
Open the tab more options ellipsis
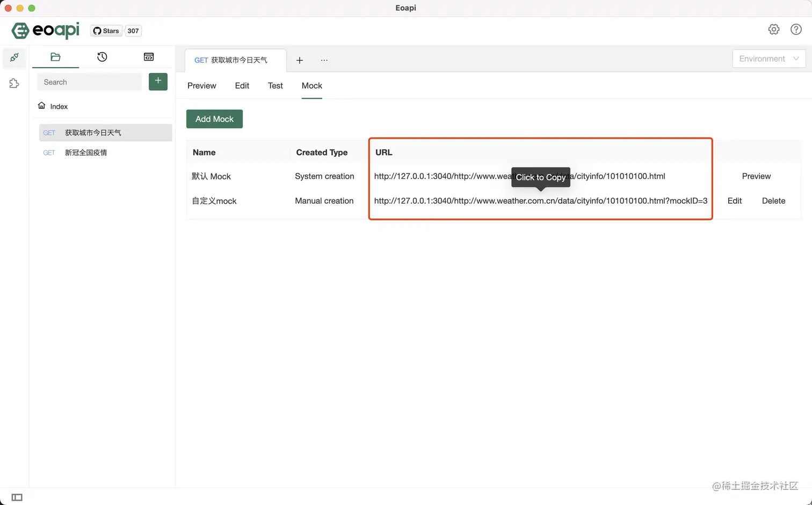pyautogui.click(x=324, y=60)
